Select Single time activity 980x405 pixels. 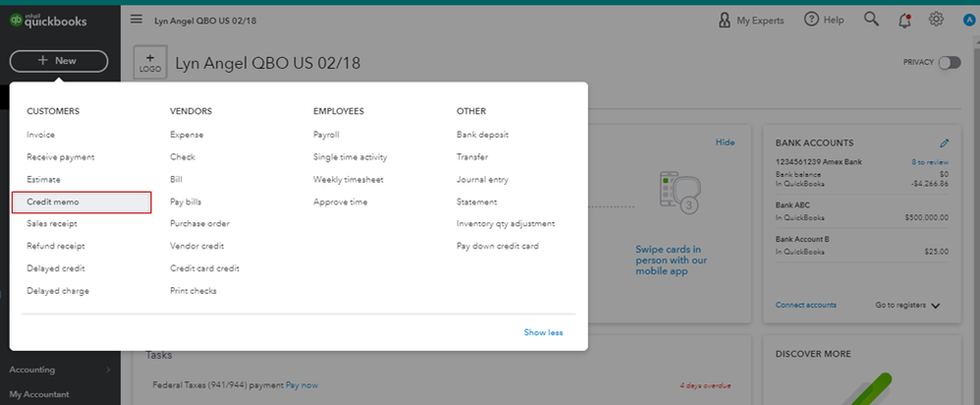click(x=350, y=157)
